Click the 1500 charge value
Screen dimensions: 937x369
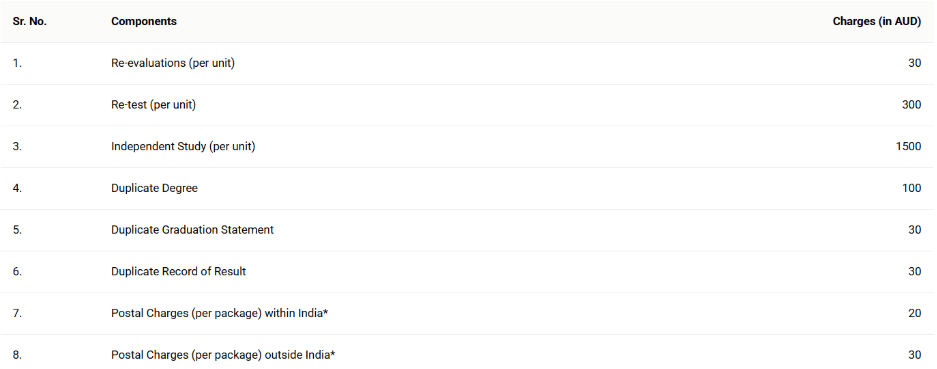click(908, 147)
